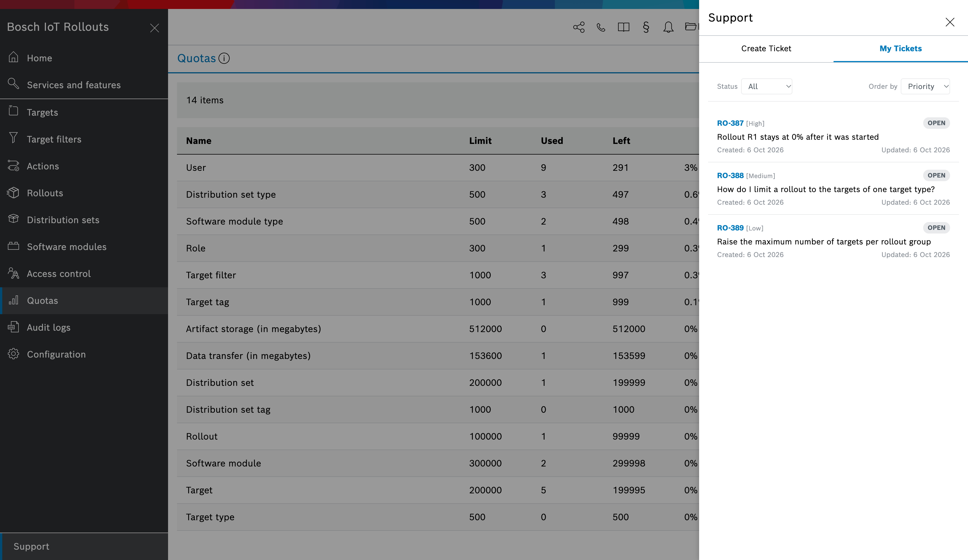Open the Home icon in sidebar
Viewport: 968px width, 560px height.
[13, 57]
